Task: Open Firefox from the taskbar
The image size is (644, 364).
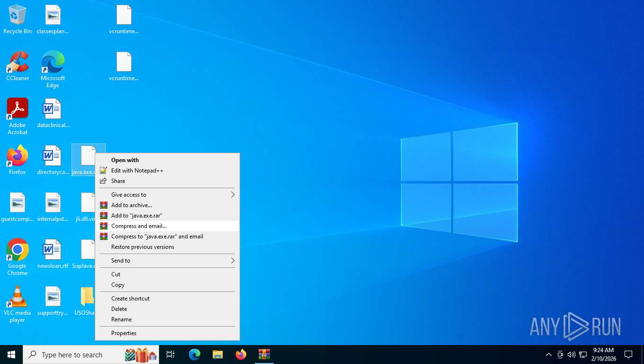Action: pos(241,355)
